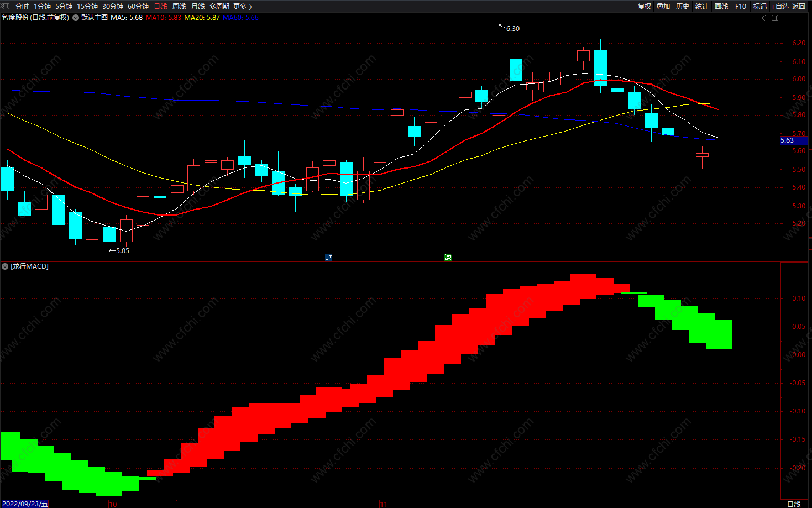Viewport: 812px width, 508px height.
Task: Click the 标记 mark button
Action: point(760,6)
